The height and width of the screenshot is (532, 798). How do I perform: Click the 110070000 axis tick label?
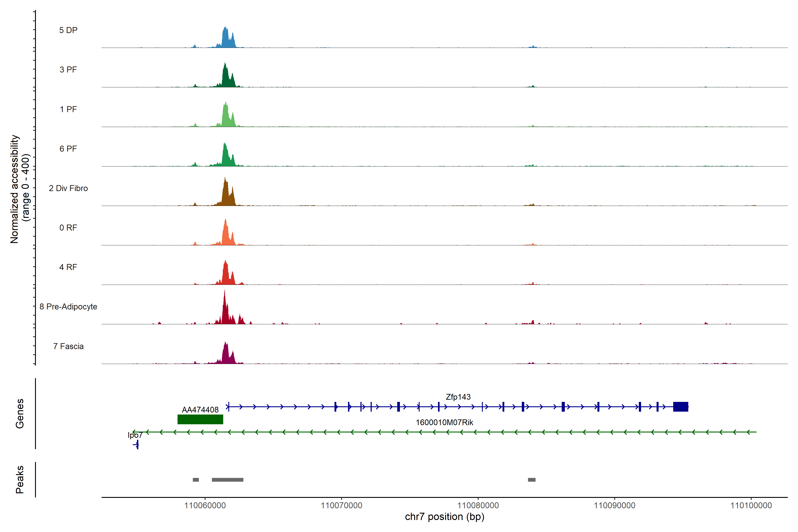341,506
